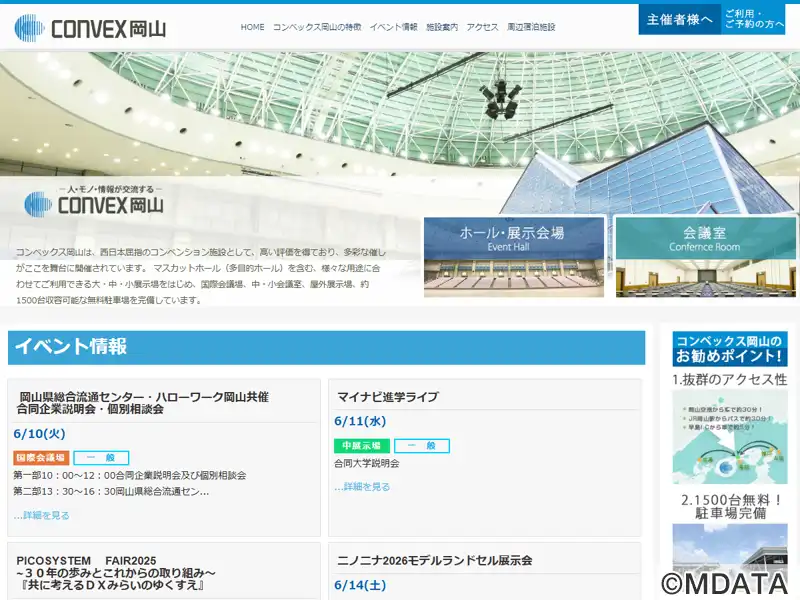Click コンベックス岡山のお勧めポイント banner
This screenshot has height=600, width=800.
click(730, 349)
